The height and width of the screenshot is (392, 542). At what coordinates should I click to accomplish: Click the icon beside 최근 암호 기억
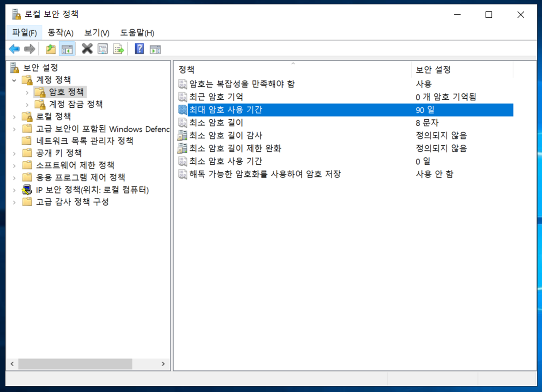click(x=183, y=97)
